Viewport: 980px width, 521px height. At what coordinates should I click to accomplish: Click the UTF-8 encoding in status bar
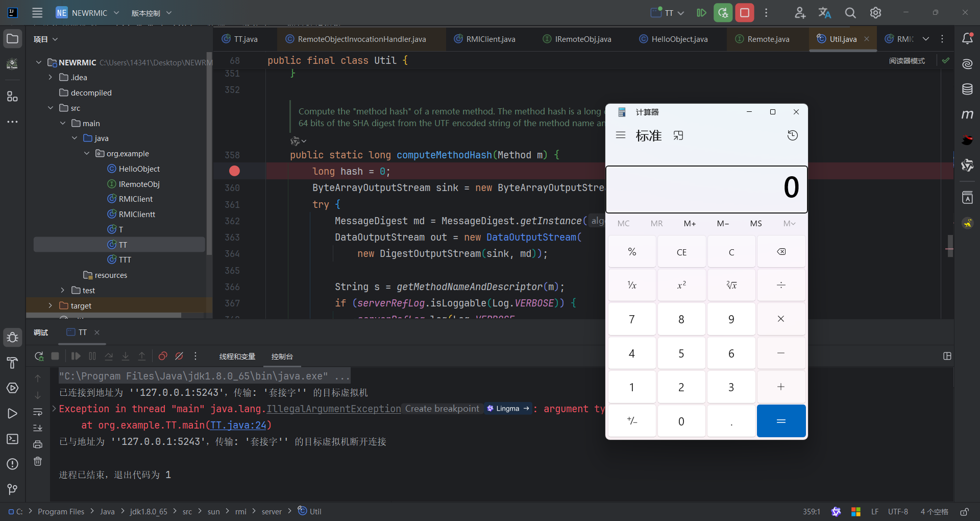[x=898, y=511]
